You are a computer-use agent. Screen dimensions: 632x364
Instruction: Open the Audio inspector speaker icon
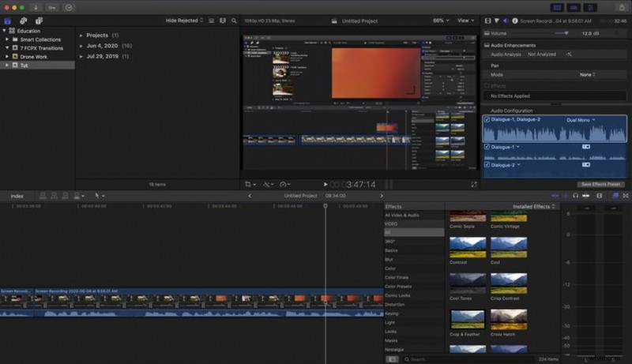pyautogui.click(x=506, y=21)
